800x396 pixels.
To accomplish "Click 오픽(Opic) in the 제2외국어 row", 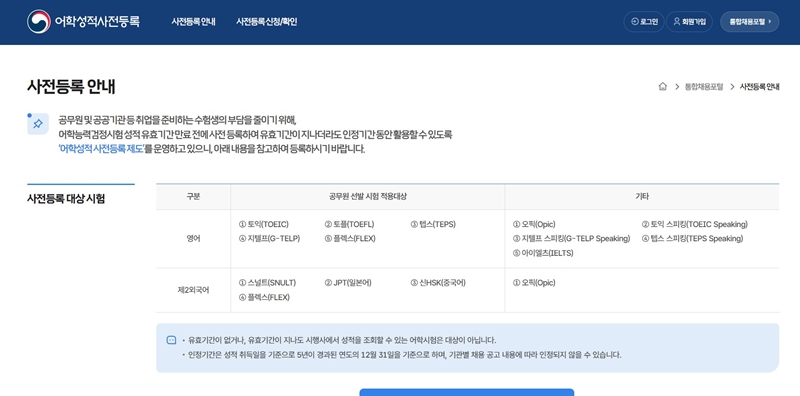I will [534, 283].
